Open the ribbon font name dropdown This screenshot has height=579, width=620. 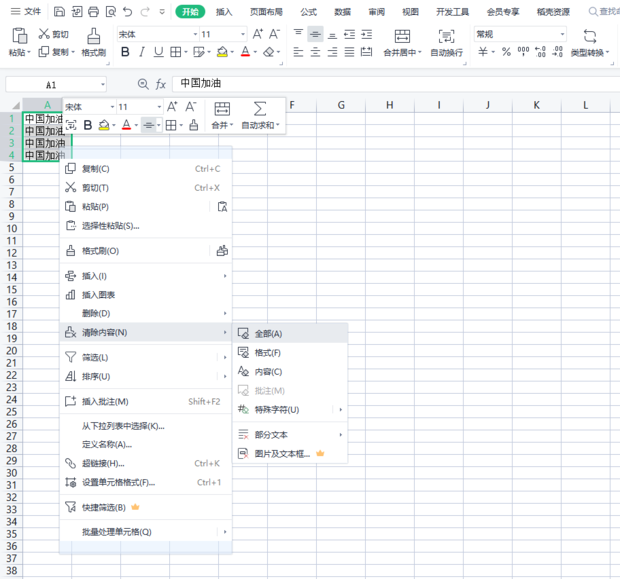195,34
